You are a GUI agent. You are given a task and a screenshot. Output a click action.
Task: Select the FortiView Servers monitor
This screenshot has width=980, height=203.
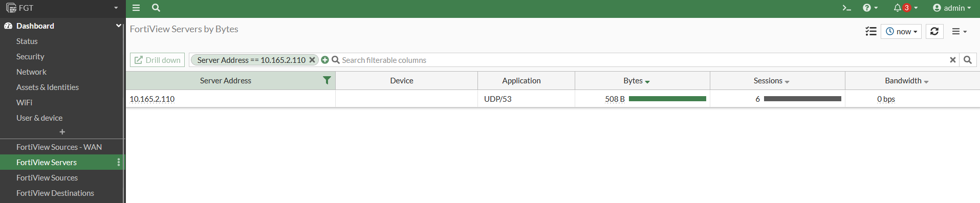pyautogui.click(x=47, y=162)
